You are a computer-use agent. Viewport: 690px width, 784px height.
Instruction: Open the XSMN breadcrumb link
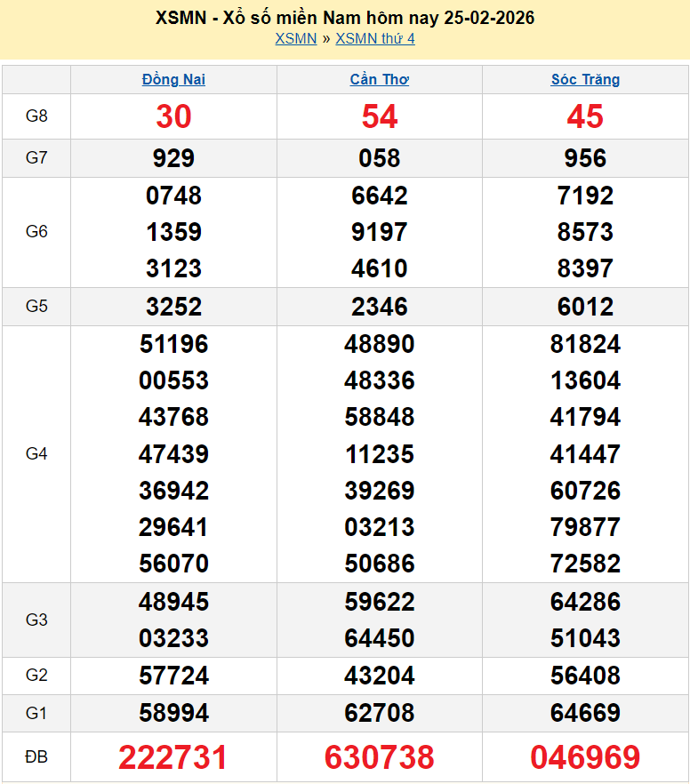click(x=295, y=38)
